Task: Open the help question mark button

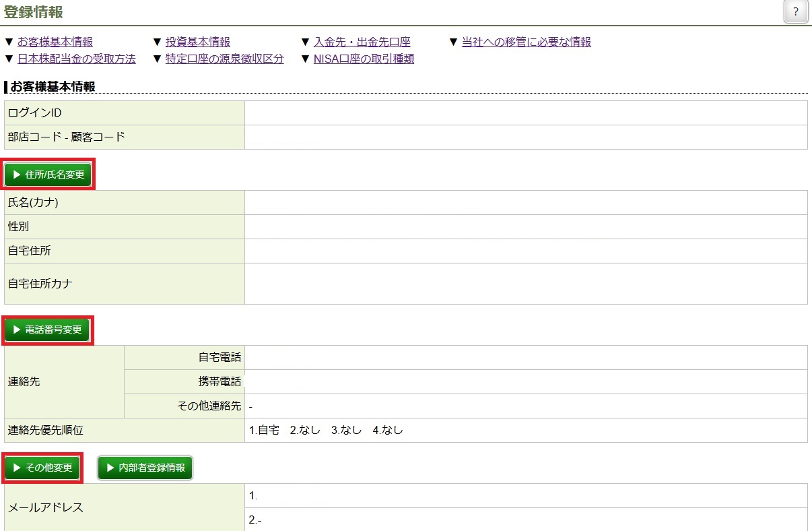Action: 796,12
